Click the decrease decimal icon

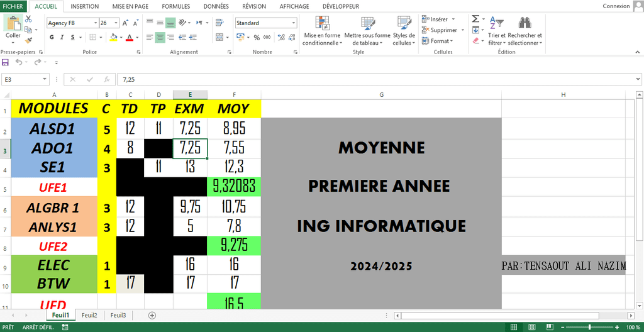(292, 37)
